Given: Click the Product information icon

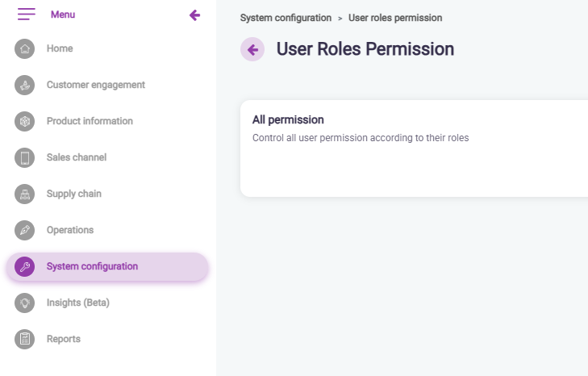Looking at the screenshot, I should point(25,121).
